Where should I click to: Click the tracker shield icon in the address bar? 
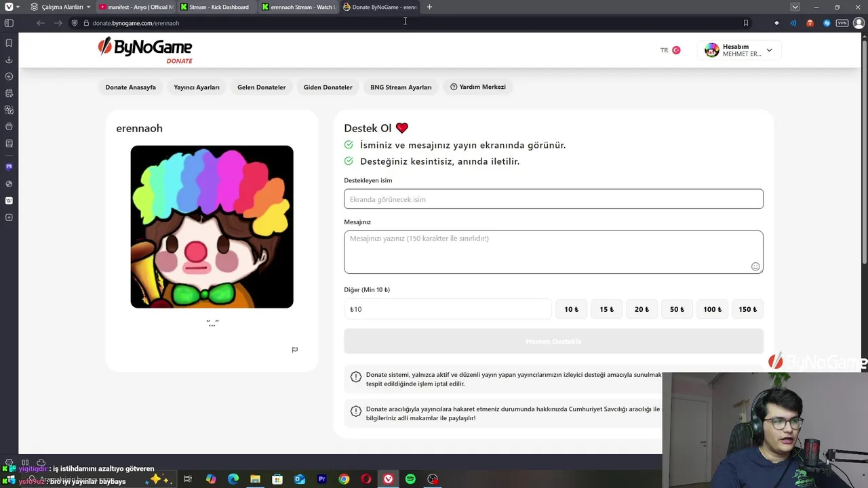(x=75, y=23)
